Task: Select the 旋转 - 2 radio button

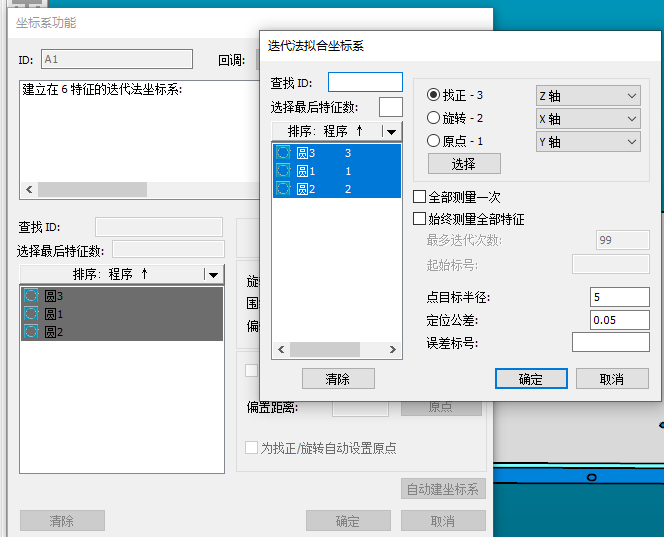Action: click(x=434, y=118)
